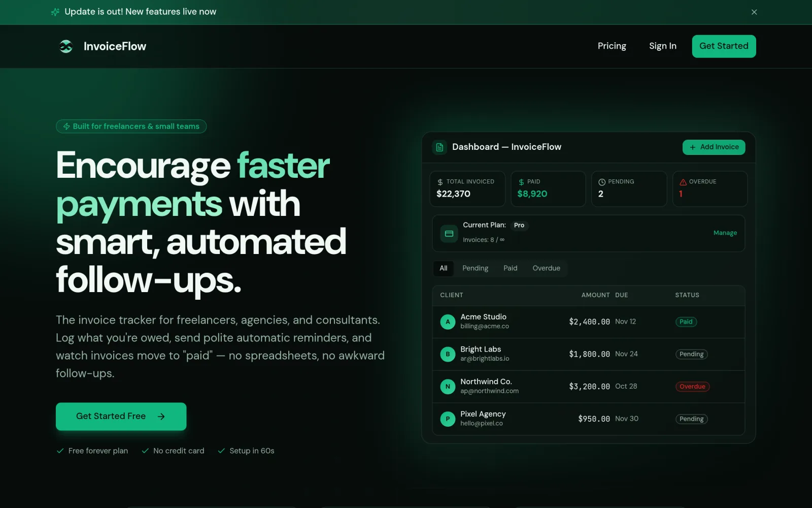
Task: Click the Built for freelancers badge
Action: [131, 126]
